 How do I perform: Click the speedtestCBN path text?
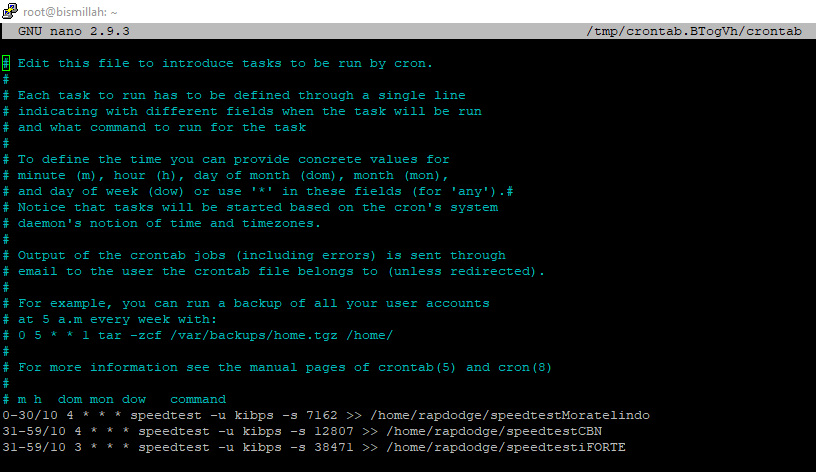pos(494,431)
